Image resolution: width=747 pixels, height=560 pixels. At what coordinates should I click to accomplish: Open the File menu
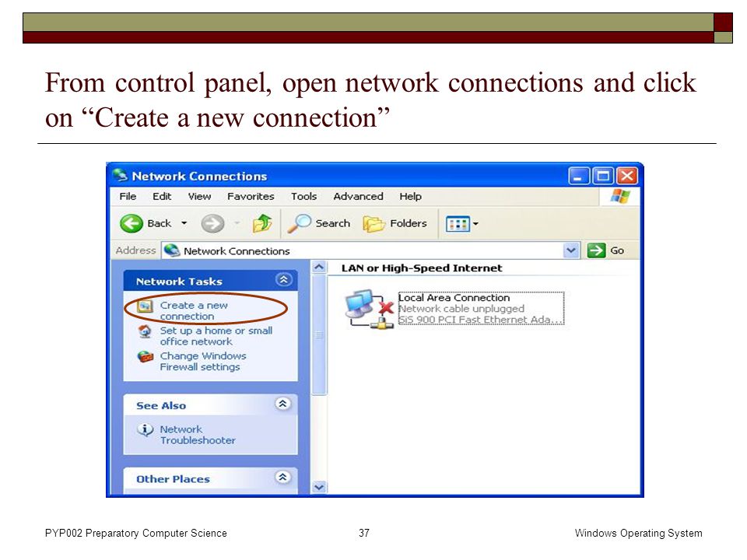pyautogui.click(x=128, y=196)
